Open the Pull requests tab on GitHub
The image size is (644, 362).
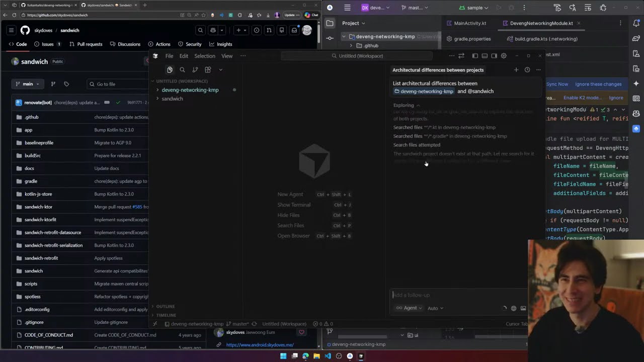click(x=85, y=44)
